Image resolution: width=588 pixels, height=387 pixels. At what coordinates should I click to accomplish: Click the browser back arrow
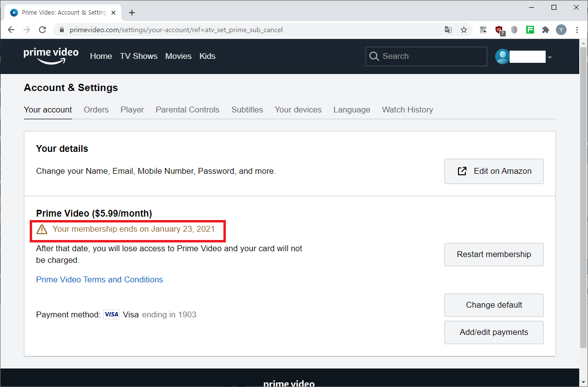click(11, 30)
